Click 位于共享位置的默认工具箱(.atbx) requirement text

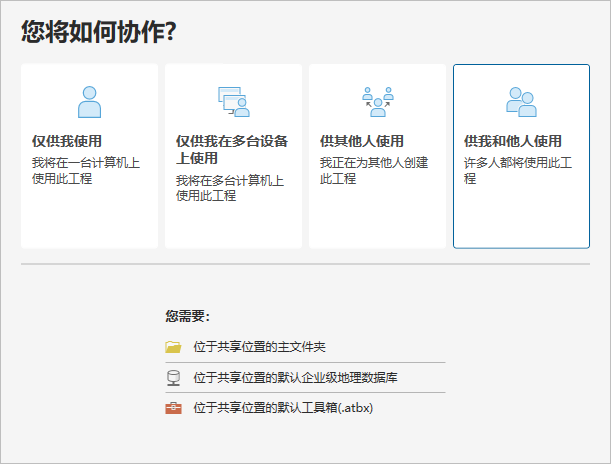pyautogui.click(x=283, y=408)
